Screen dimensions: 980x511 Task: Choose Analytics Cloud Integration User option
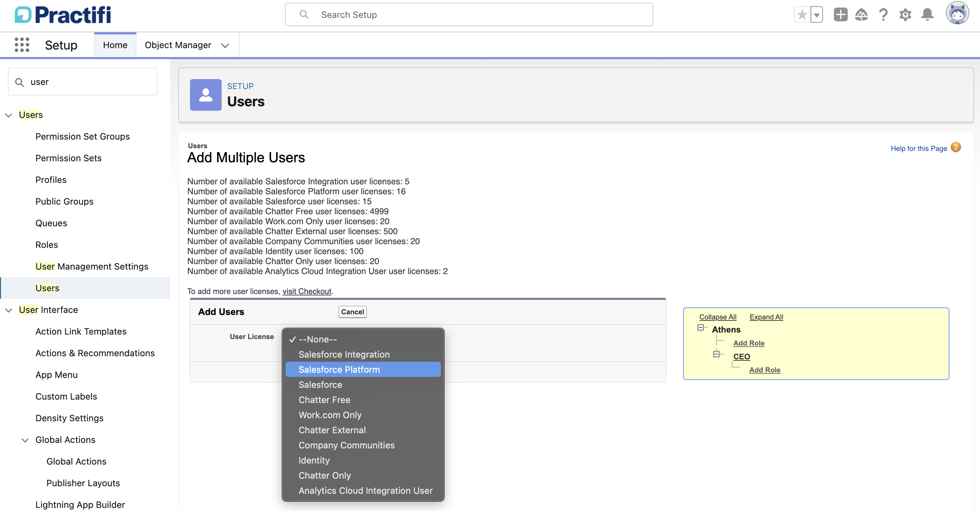click(x=363, y=490)
